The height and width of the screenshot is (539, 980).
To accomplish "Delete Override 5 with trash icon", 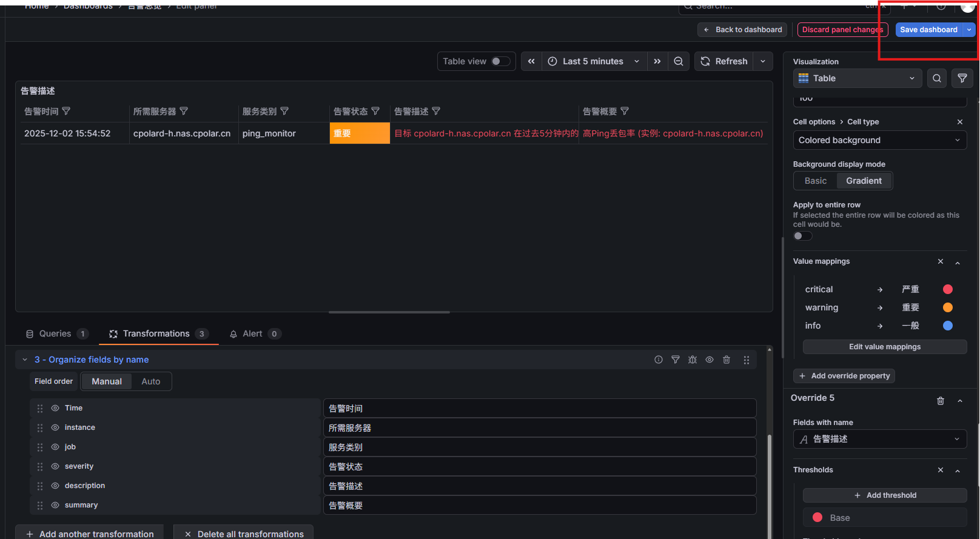I will (x=941, y=401).
